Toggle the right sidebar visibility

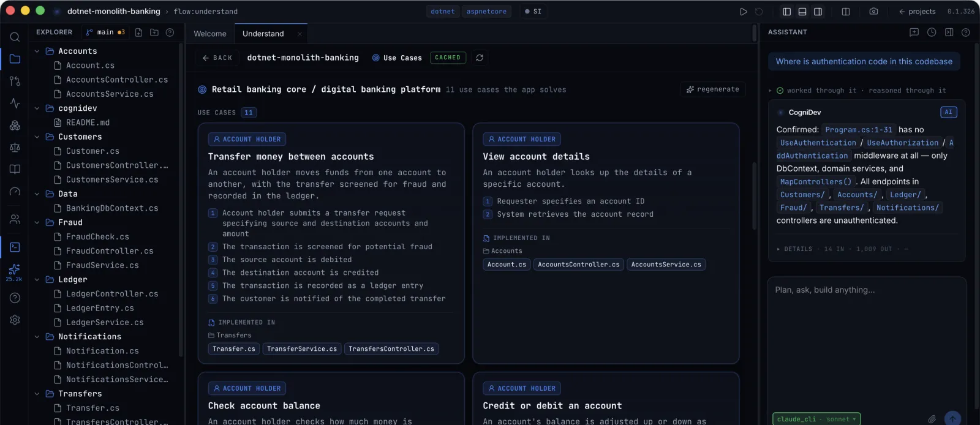tap(818, 12)
